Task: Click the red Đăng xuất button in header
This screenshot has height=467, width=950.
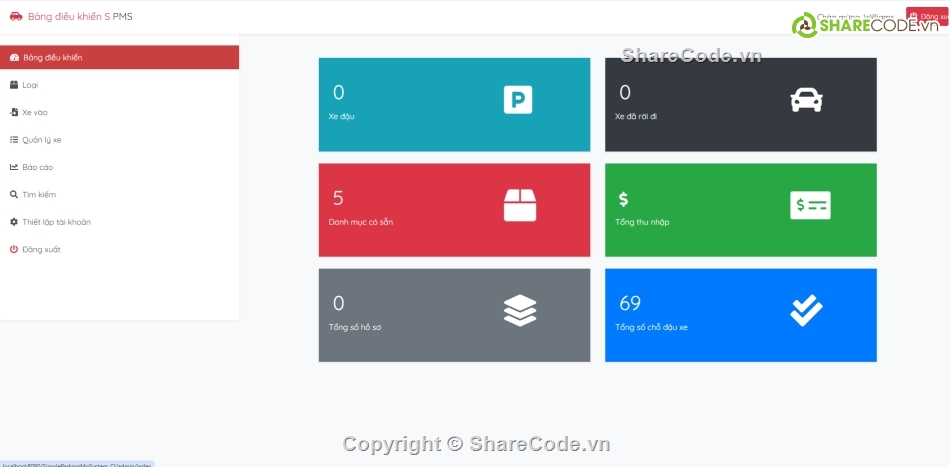Action: 928,16
